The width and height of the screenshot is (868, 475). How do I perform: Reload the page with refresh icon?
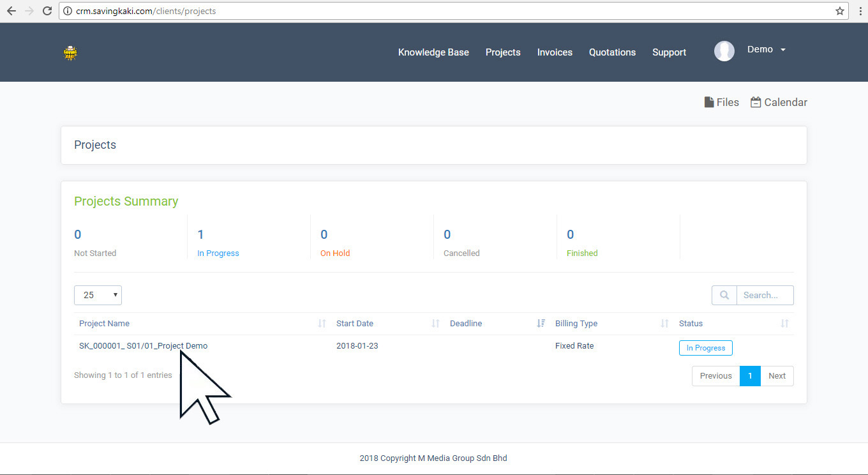(47, 11)
